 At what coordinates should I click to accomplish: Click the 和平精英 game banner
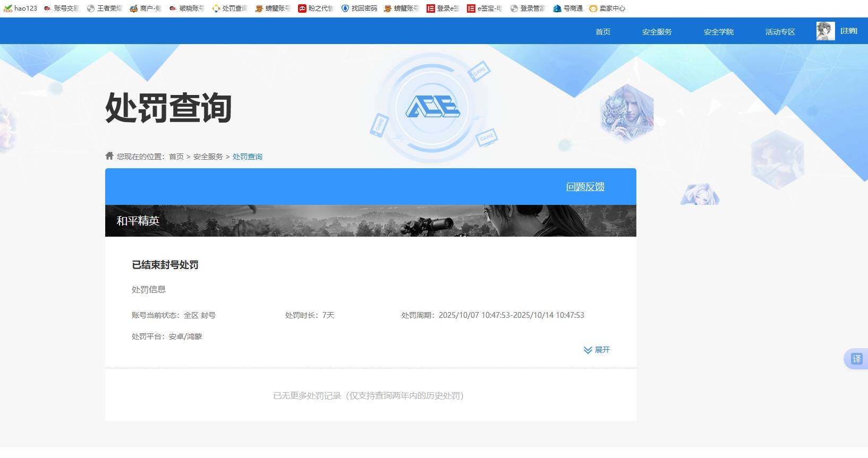tap(371, 221)
